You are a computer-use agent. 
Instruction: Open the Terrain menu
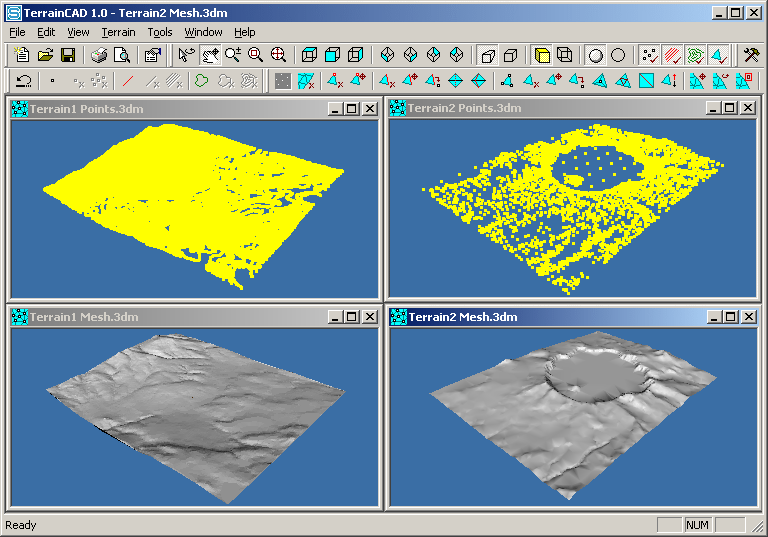pos(119,32)
